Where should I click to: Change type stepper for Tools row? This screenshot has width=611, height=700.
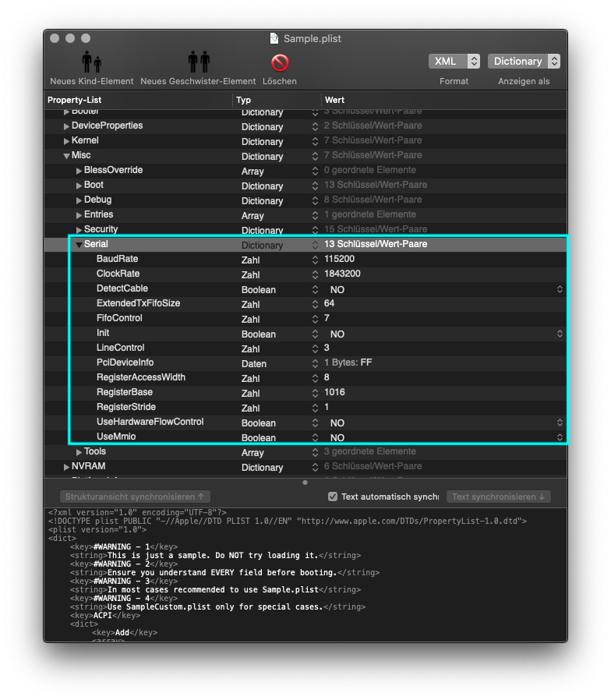(x=315, y=452)
